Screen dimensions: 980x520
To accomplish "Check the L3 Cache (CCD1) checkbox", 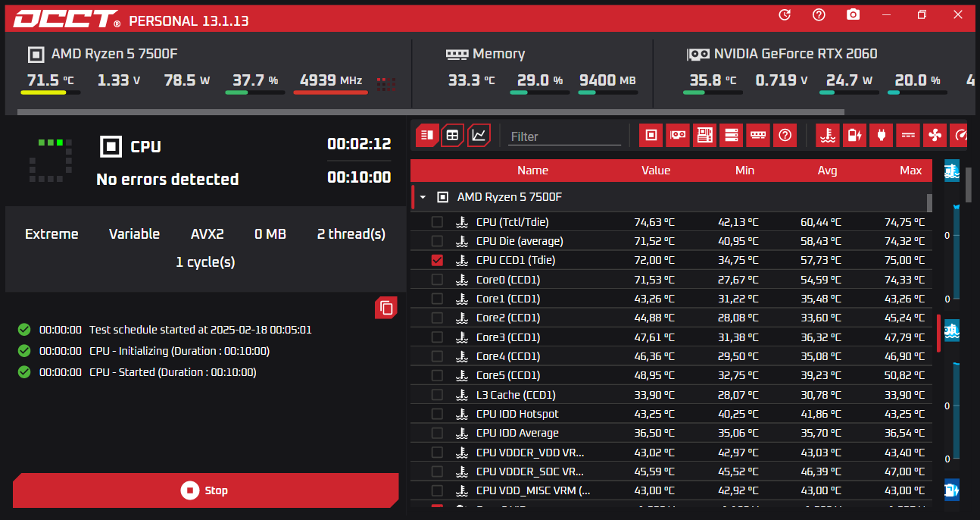I will 437,395.
